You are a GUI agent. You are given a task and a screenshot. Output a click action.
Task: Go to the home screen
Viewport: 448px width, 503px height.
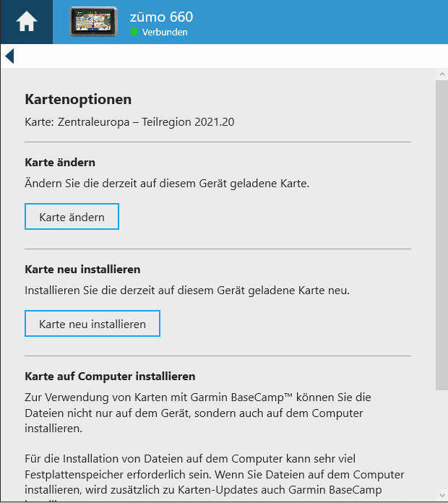tap(26, 22)
